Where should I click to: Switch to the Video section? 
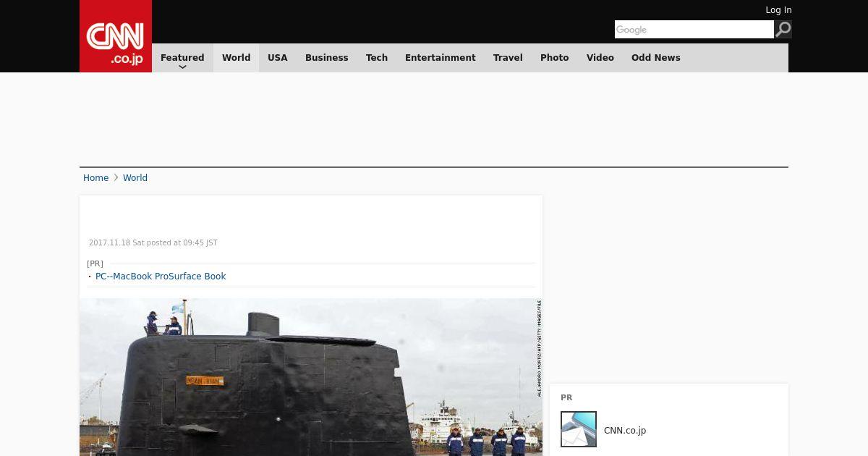tap(600, 58)
